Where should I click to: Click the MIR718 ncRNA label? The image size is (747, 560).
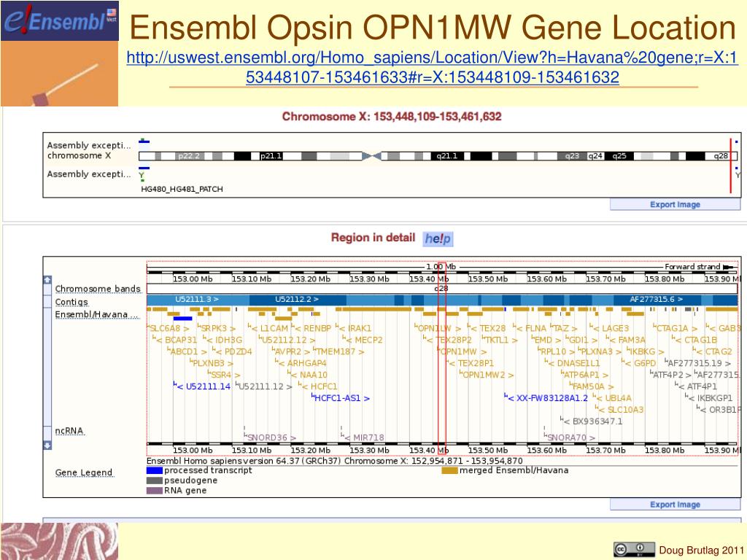(x=363, y=437)
